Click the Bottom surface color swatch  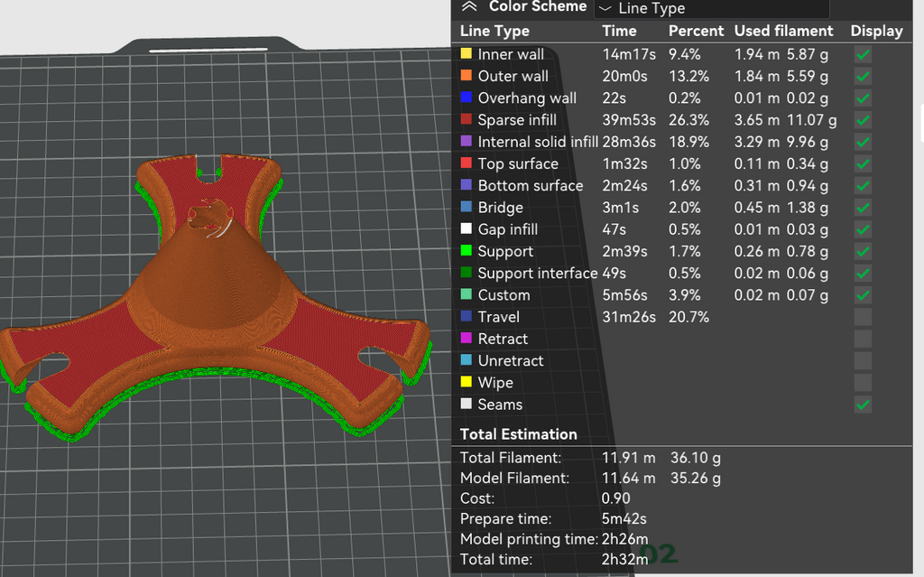pyautogui.click(x=467, y=185)
